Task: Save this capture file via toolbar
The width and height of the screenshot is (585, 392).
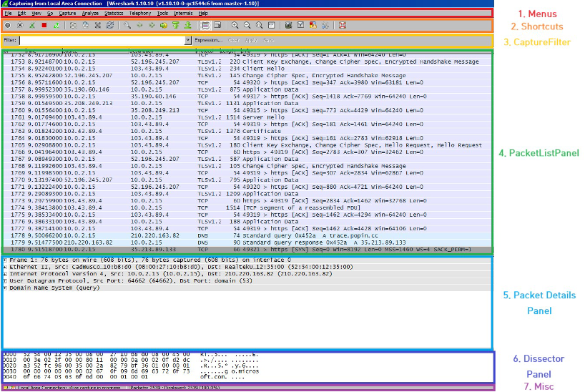Action: (85, 25)
